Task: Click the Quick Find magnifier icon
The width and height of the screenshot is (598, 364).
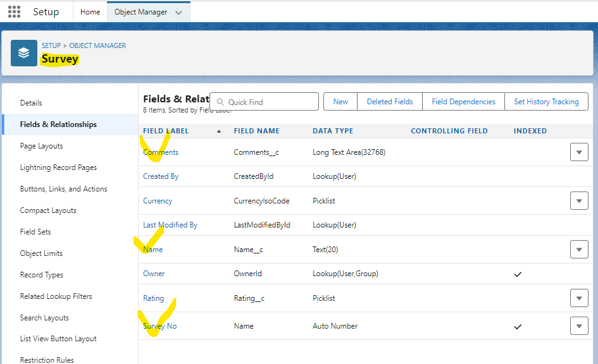Action: 220,102
